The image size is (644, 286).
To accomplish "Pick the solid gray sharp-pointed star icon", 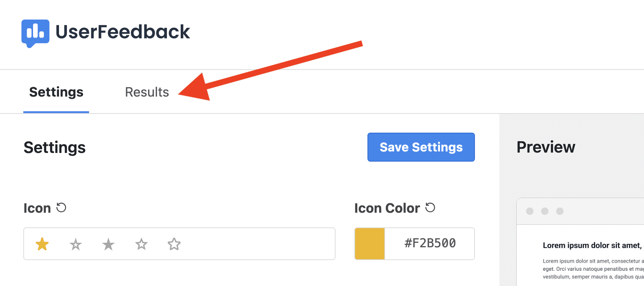I will click(x=108, y=244).
